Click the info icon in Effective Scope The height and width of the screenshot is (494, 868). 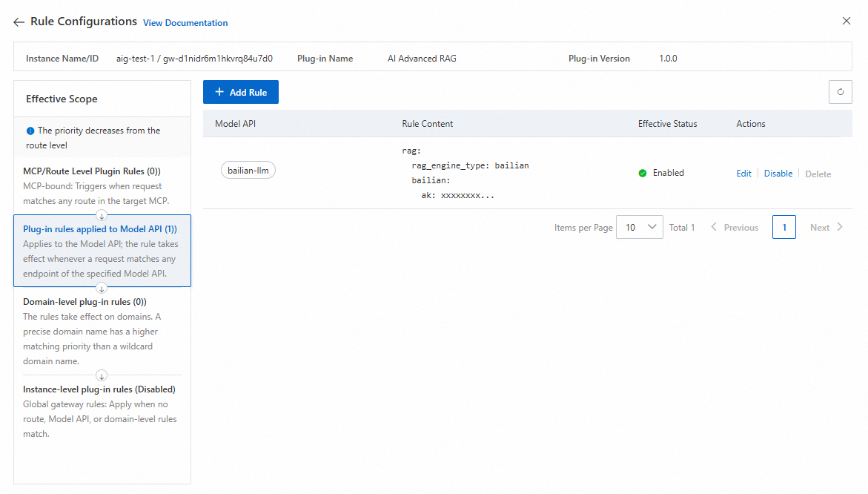click(30, 131)
